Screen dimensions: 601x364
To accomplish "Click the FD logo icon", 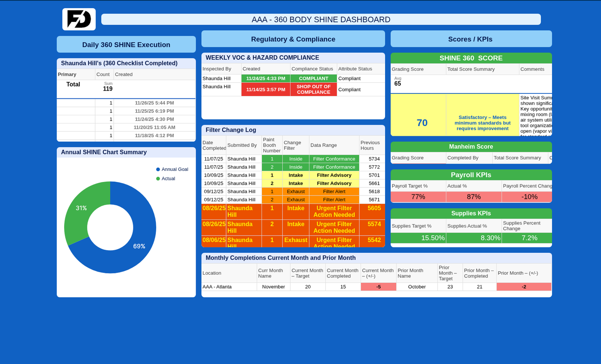I will [79, 19].
